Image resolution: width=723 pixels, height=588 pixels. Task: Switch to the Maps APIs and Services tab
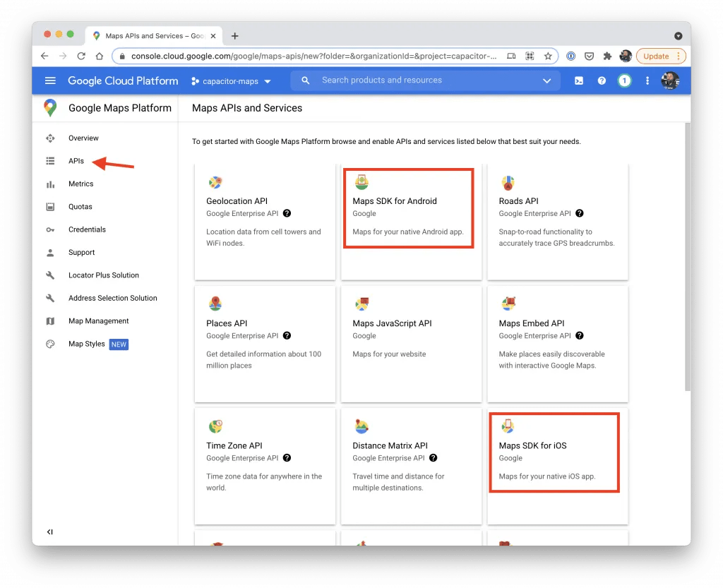[151, 35]
